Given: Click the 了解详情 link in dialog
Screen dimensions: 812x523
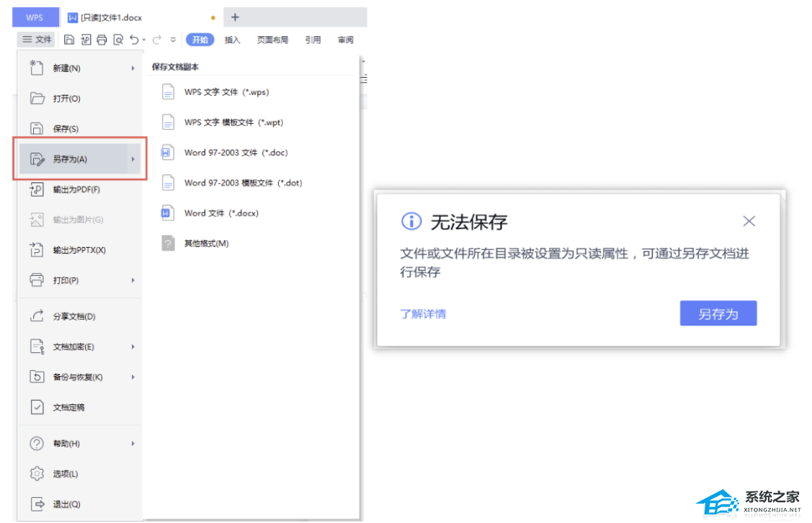Looking at the screenshot, I should coord(423,314).
